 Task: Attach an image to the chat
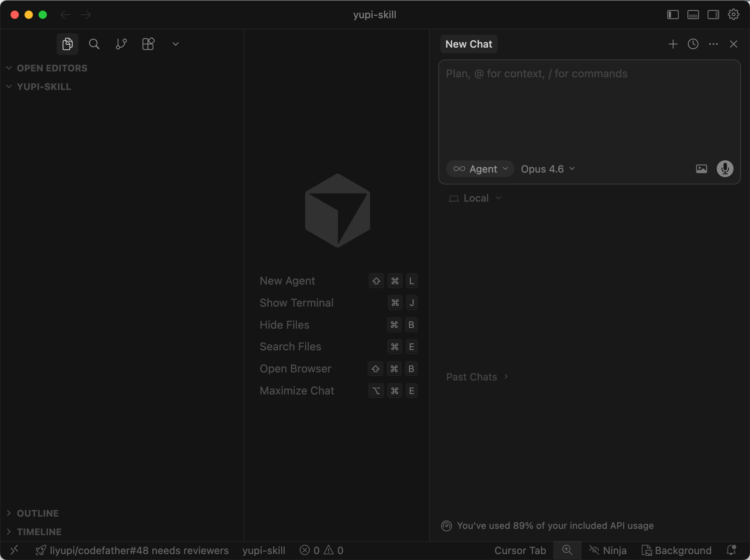click(x=701, y=169)
